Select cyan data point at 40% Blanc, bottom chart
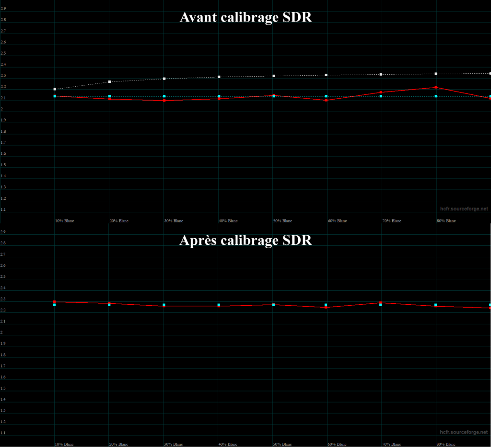 click(219, 305)
